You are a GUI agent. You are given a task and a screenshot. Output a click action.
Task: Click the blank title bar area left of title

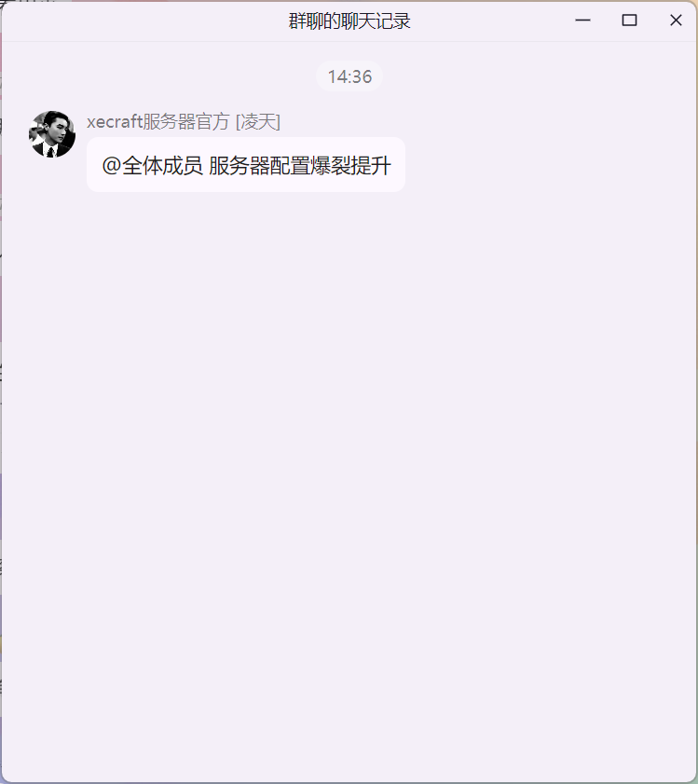(145, 21)
